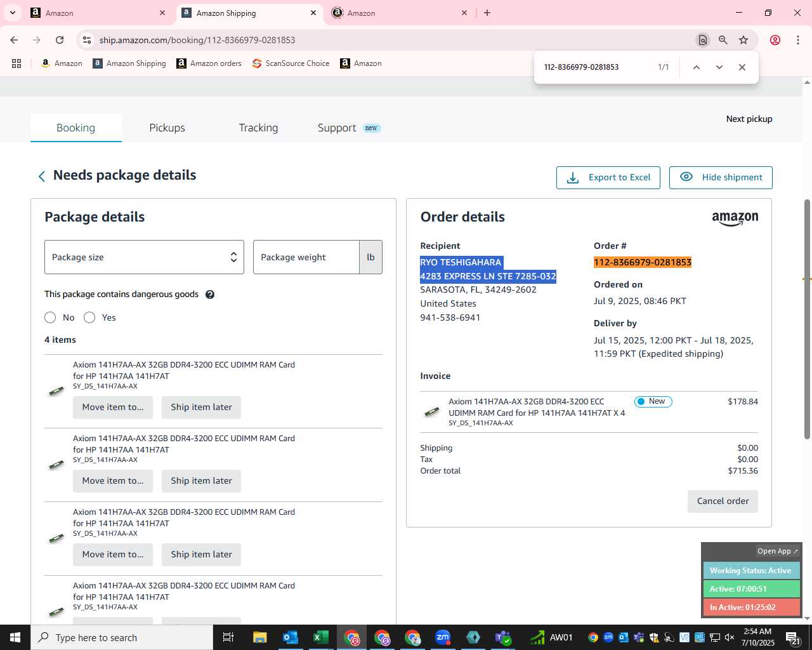
Task: Click Ship item later for the second item
Action: 201,481
